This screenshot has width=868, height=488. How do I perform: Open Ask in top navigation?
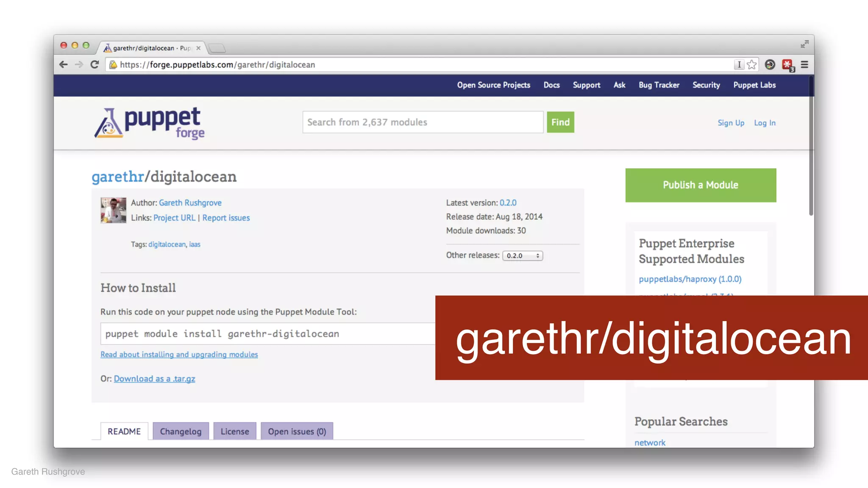point(619,85)
